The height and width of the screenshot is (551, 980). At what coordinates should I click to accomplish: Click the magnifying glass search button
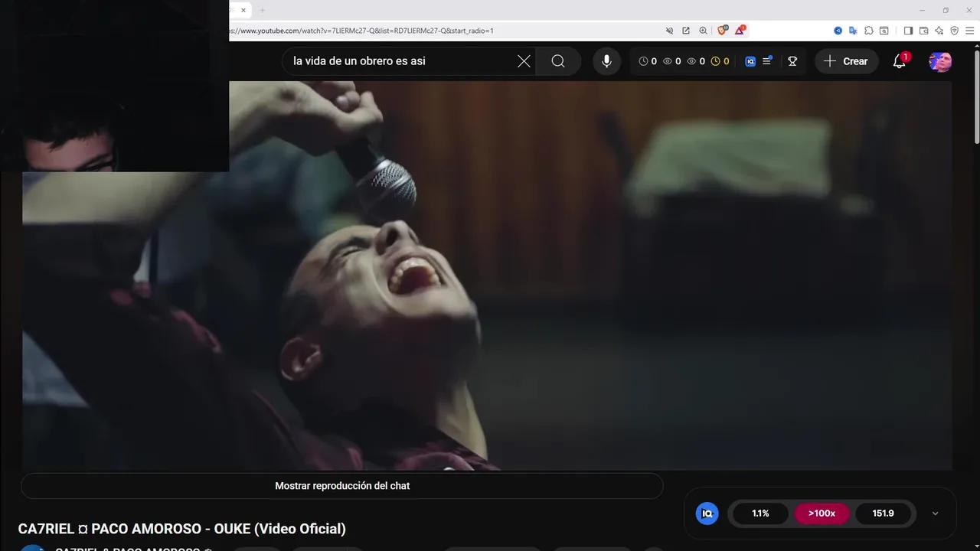pos(558,61)
